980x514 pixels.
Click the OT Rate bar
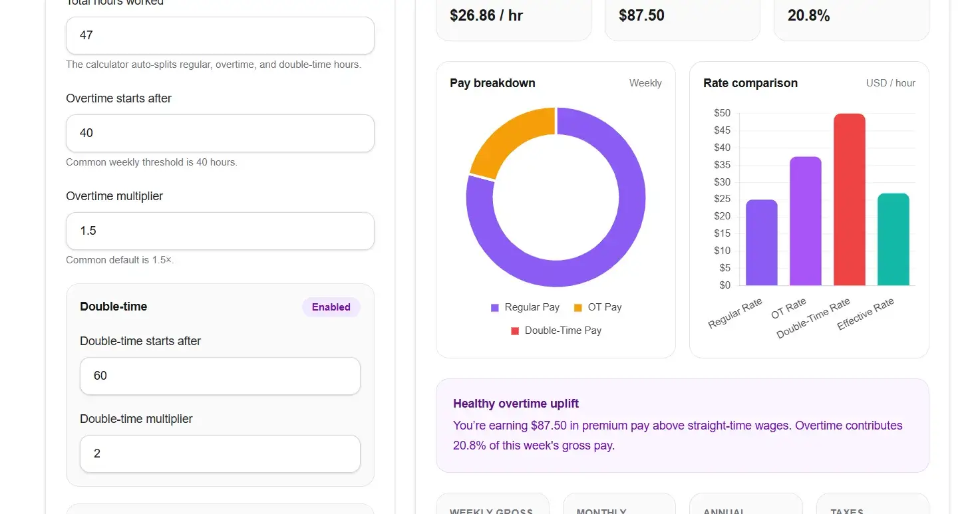[x=805, y=221]
